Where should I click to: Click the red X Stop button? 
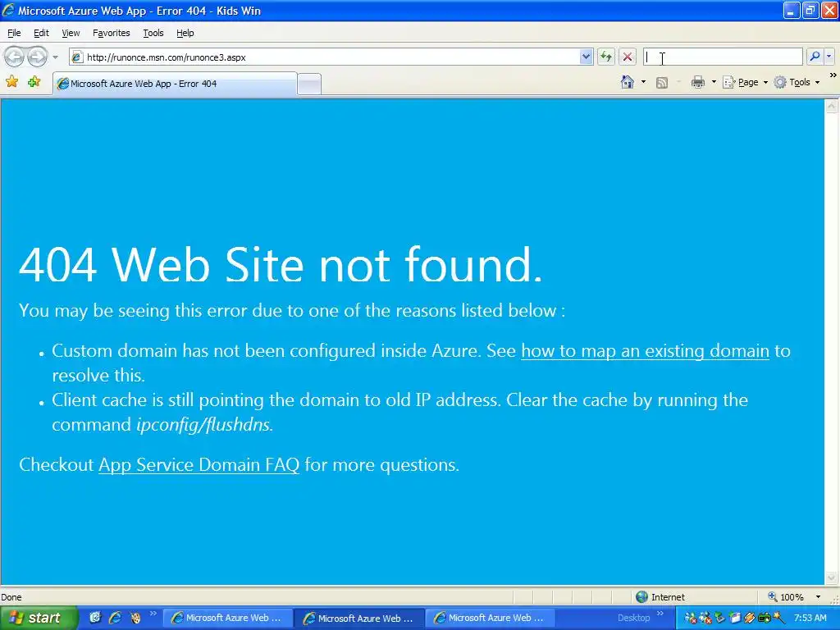point(628,57)
